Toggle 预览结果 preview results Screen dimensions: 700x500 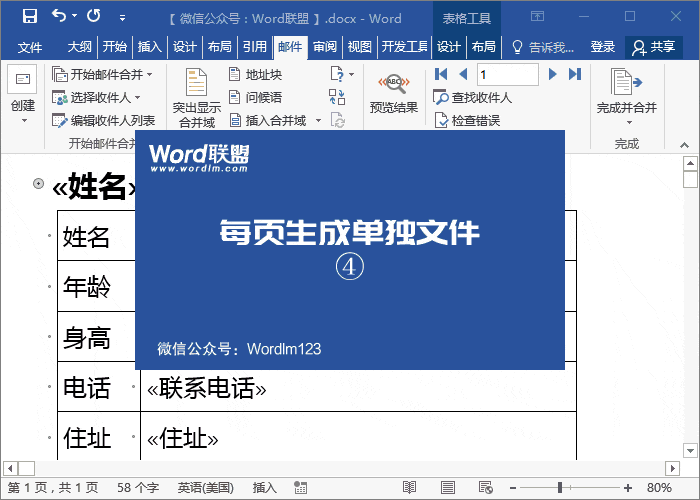tap(393, 94)
